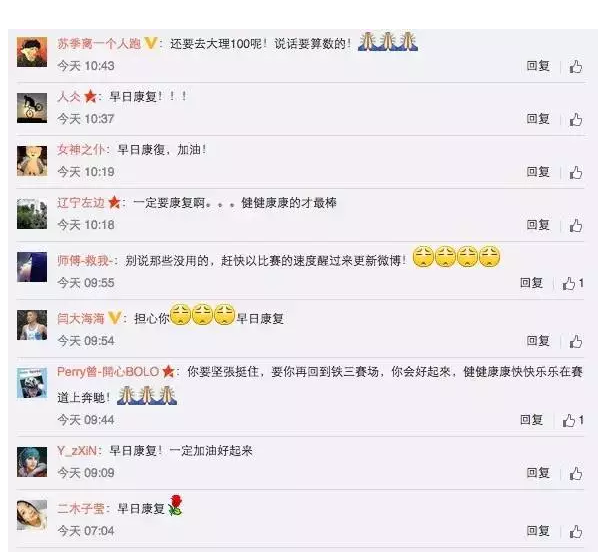Reply to 师傅-救我- comment at 09:55
The width and height of the screenshot is (602, 558).
point(531,283)
